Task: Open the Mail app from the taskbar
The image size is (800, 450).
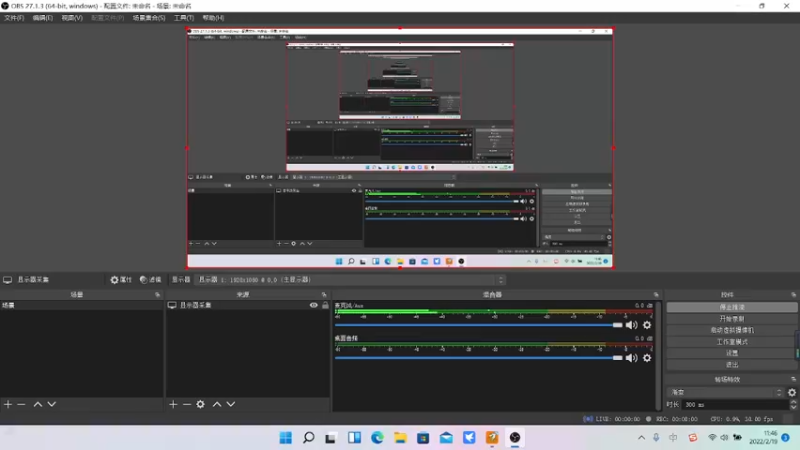Action: (x=446, y=437)
